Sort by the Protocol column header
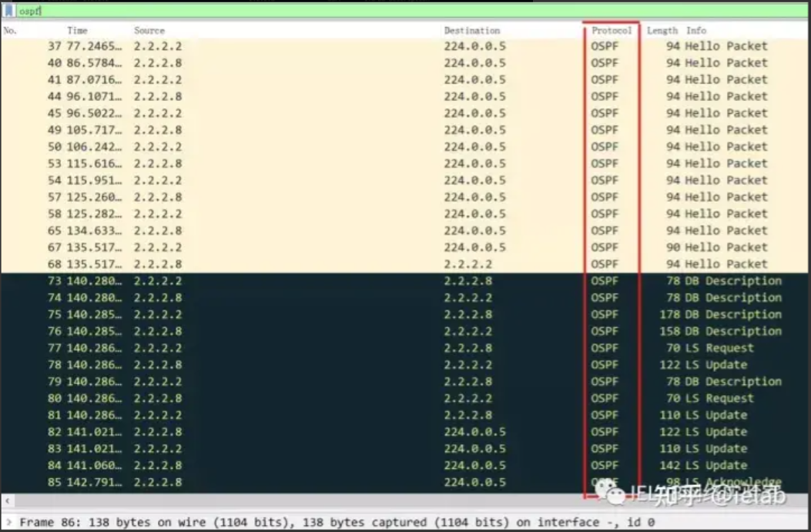The width and height of the screenshot is (811, 532). point(612,31)
